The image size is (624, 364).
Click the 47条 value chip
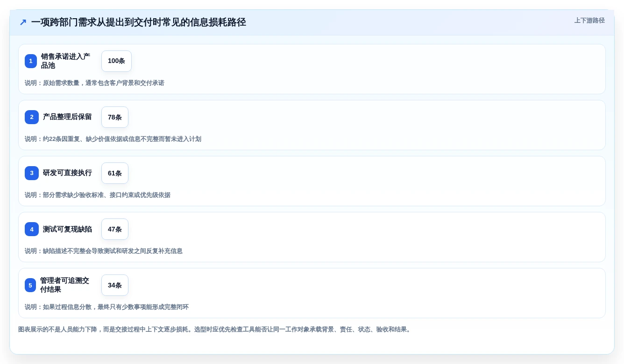coord(115,229)
